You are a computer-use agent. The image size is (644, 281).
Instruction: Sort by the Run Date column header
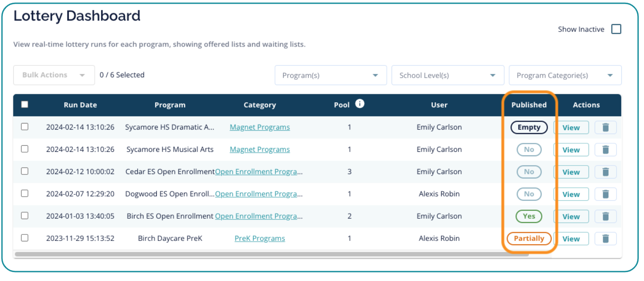80,105
